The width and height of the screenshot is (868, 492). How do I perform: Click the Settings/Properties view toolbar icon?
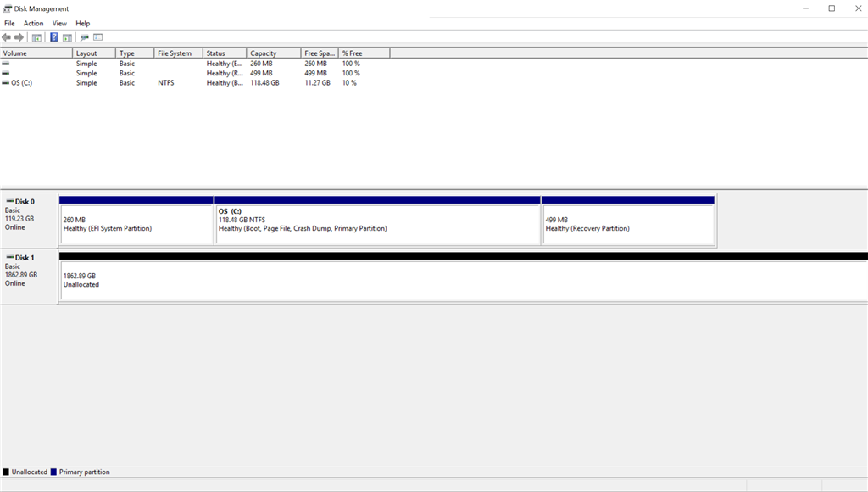[98, 37]
